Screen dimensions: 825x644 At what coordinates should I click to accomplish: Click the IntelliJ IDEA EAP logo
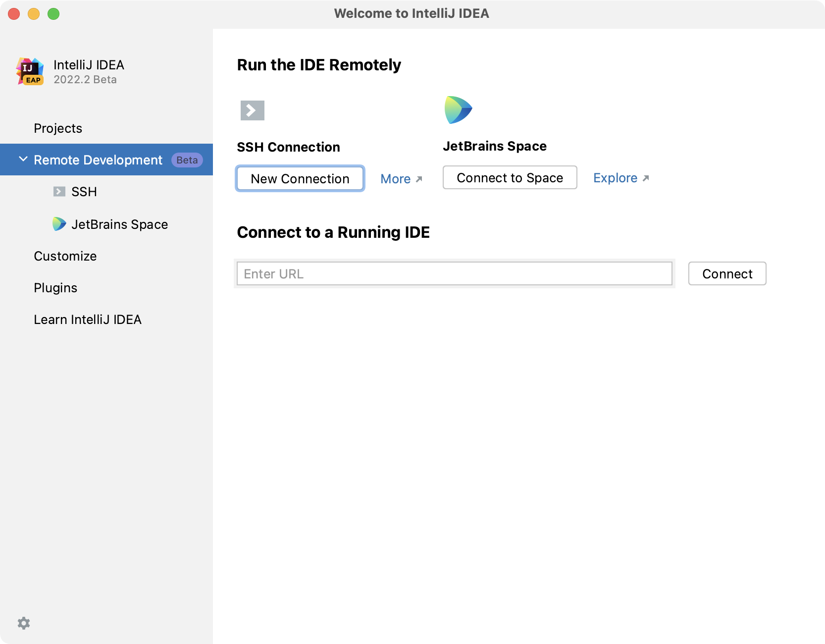click(30, 71)
